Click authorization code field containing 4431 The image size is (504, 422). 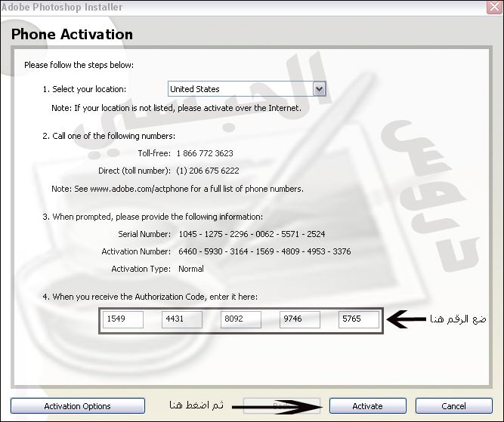[x=182, y=319]
